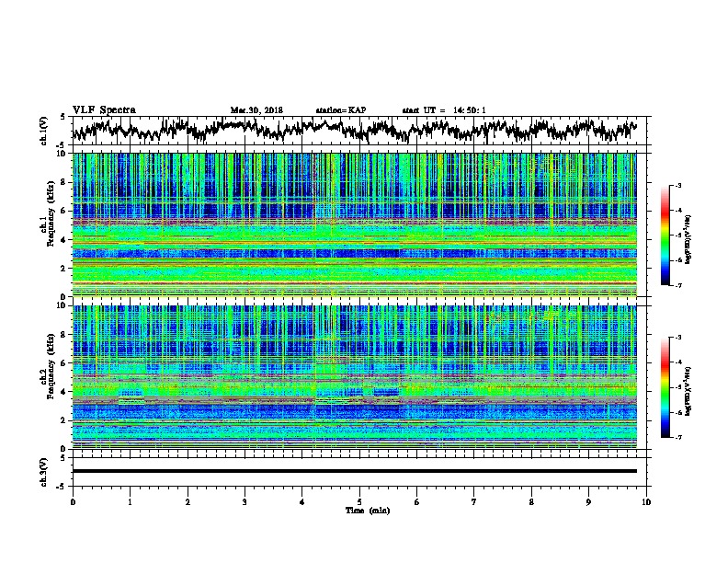Click time axis tick label "9"
The width and height of the screenshot is (728, 563).
click(x=588, y=502)
